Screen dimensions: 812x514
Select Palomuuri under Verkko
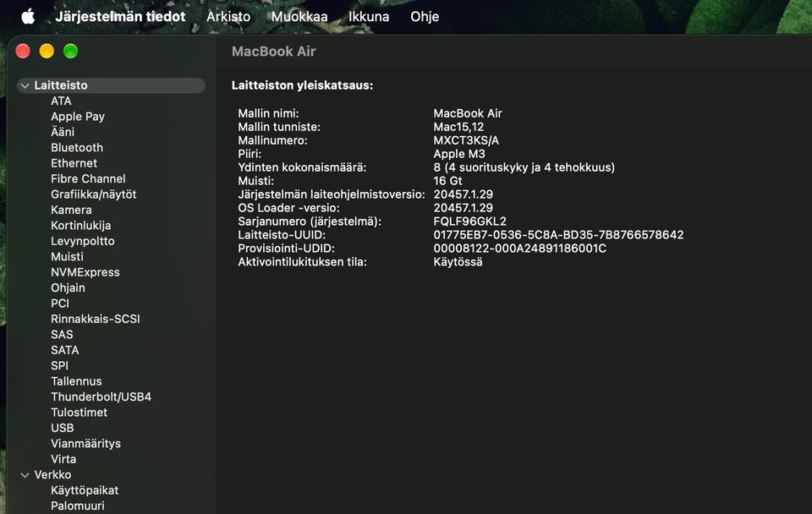[78, 506]
